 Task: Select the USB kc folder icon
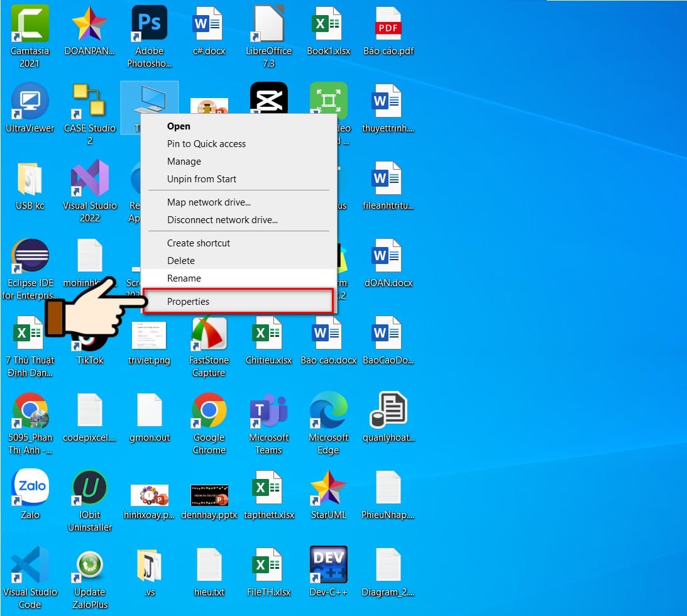tap(30, 179)
